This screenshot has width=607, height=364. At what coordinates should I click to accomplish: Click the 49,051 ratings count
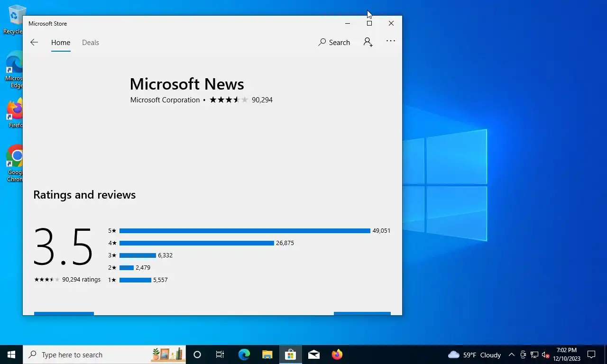(x=381, y=231)
